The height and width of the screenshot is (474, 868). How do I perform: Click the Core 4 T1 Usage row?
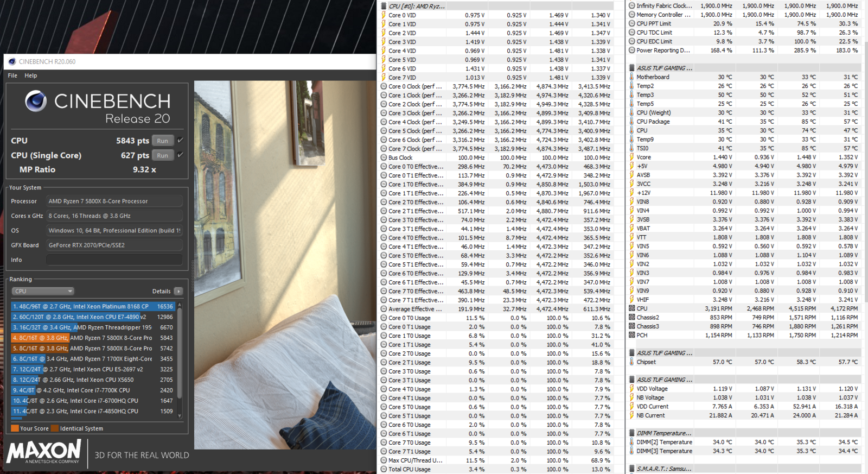tap(496, 398)
